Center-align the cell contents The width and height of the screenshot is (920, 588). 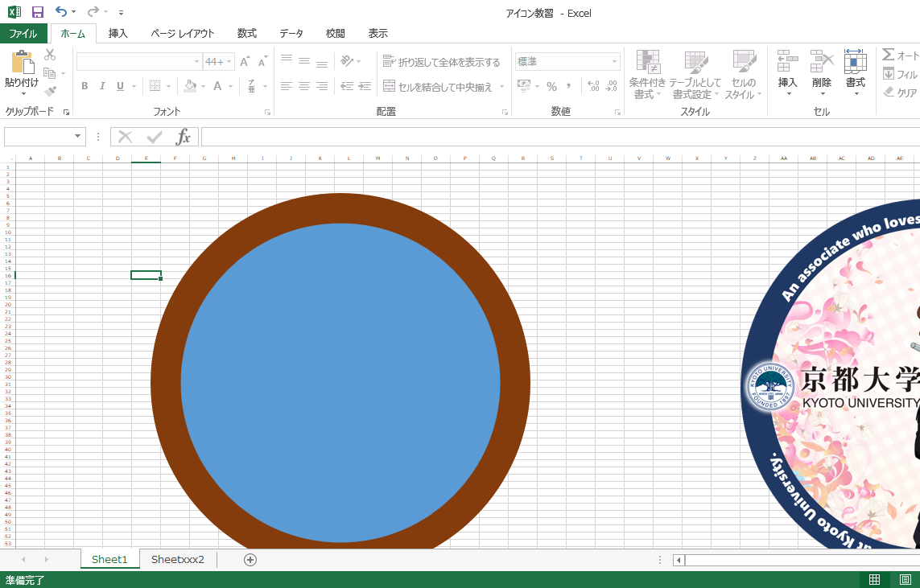pos(303,85)
